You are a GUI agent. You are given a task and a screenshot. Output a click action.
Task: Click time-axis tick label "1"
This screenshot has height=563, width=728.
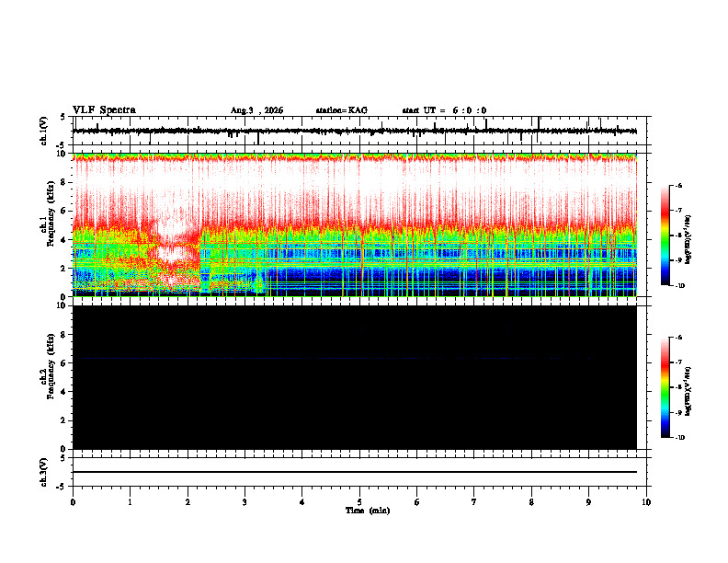coord(130,502)
